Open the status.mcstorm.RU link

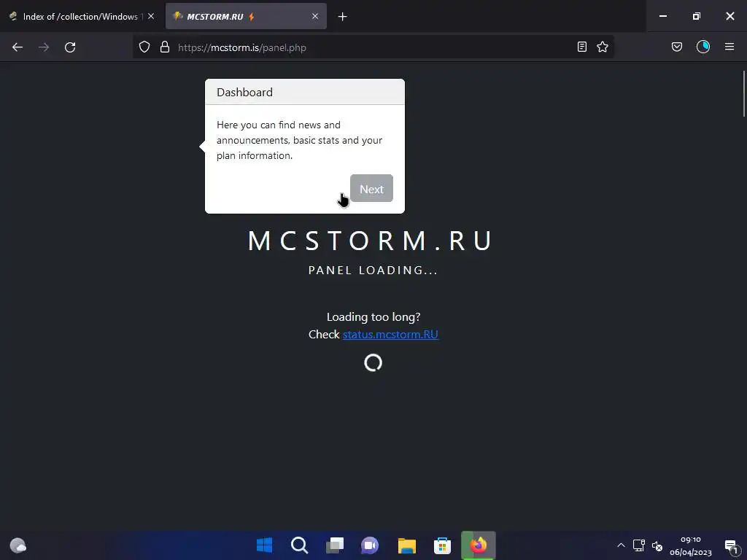tap(390, 334)
